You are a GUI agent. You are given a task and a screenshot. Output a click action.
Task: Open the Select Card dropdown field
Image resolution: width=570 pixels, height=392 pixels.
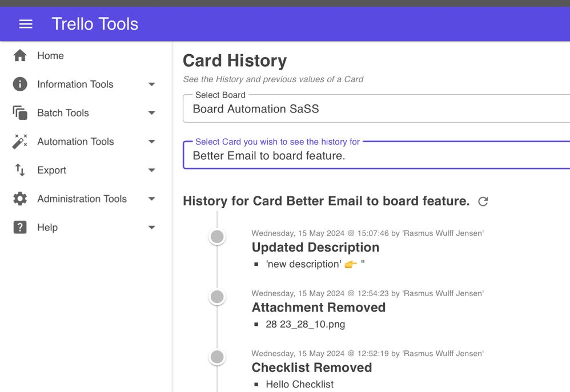(x=376, y=155)
